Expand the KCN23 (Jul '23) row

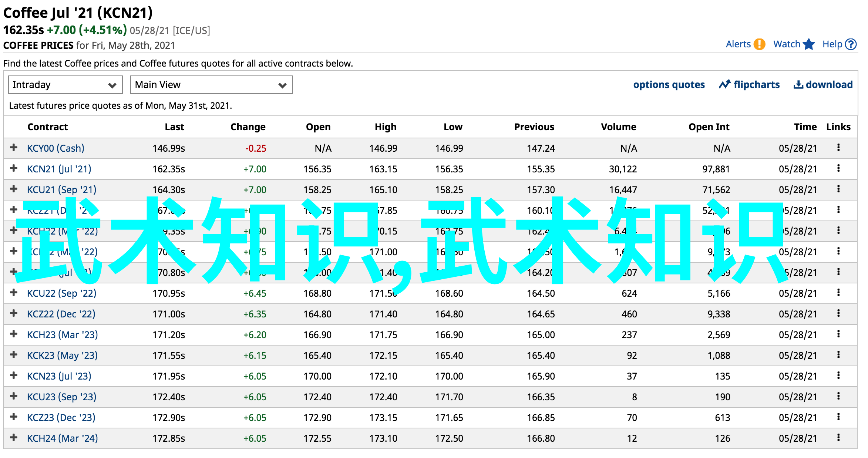click(14, 376)
